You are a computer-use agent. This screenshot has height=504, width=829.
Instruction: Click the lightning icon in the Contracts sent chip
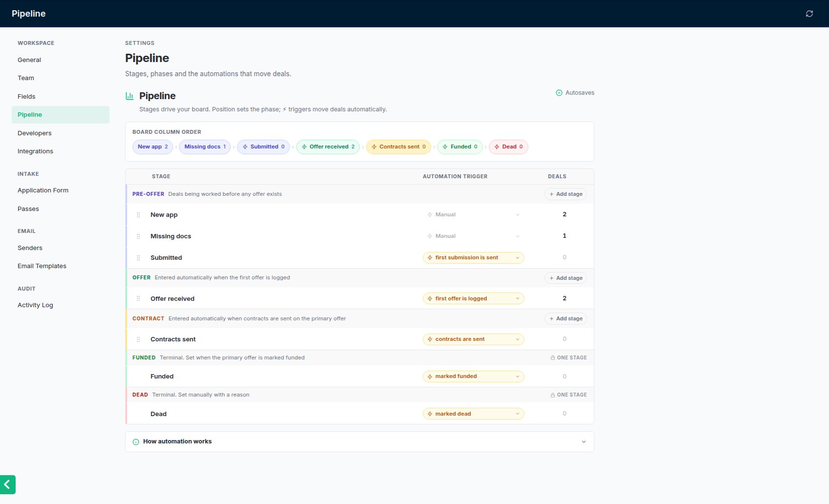coord(374,147)
